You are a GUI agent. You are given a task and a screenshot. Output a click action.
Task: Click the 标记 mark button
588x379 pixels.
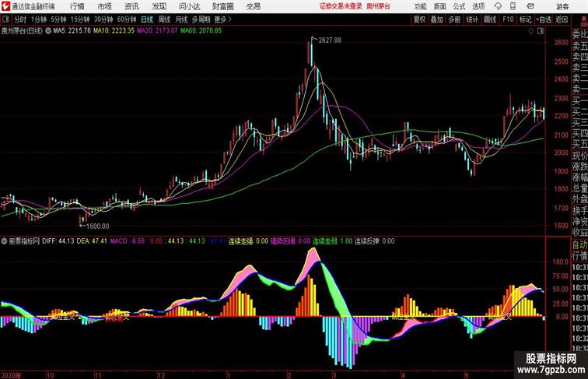pos(525,19)
